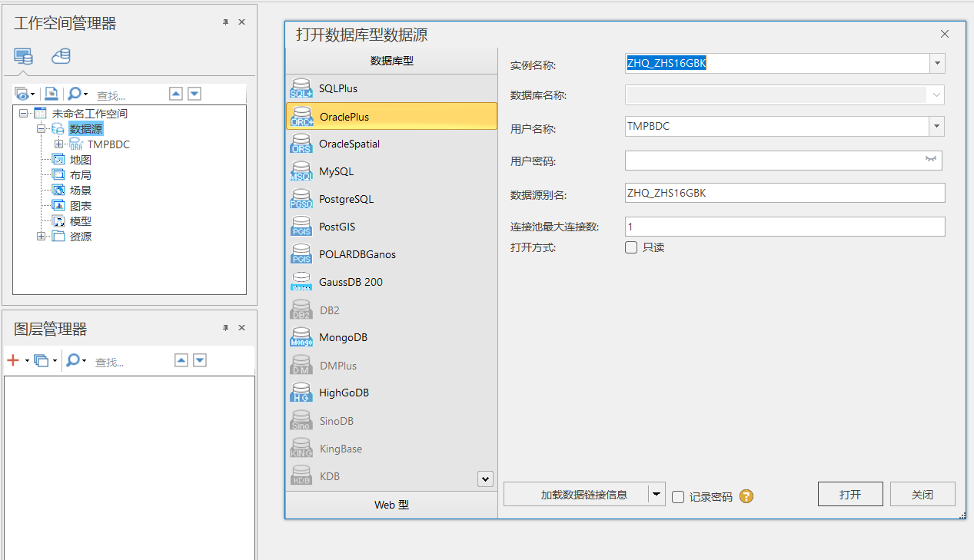Tick the 记录密码 checkbox

tap(678, 497)
